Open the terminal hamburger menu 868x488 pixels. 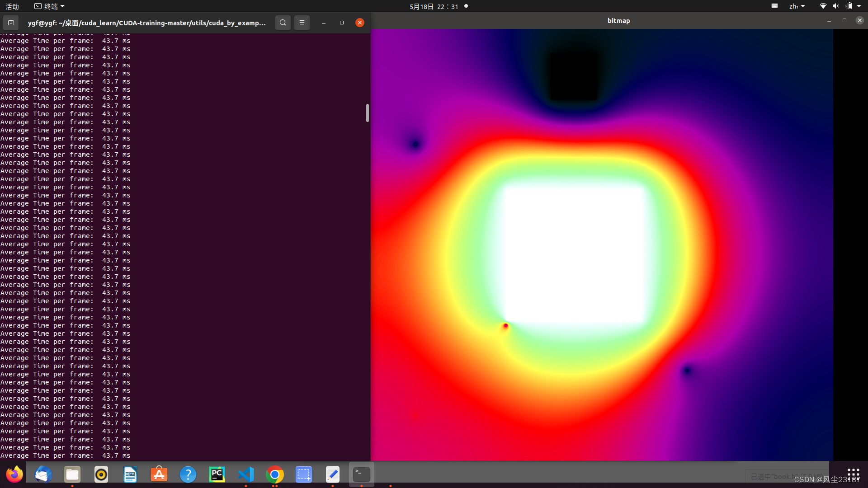coord(302,23)
